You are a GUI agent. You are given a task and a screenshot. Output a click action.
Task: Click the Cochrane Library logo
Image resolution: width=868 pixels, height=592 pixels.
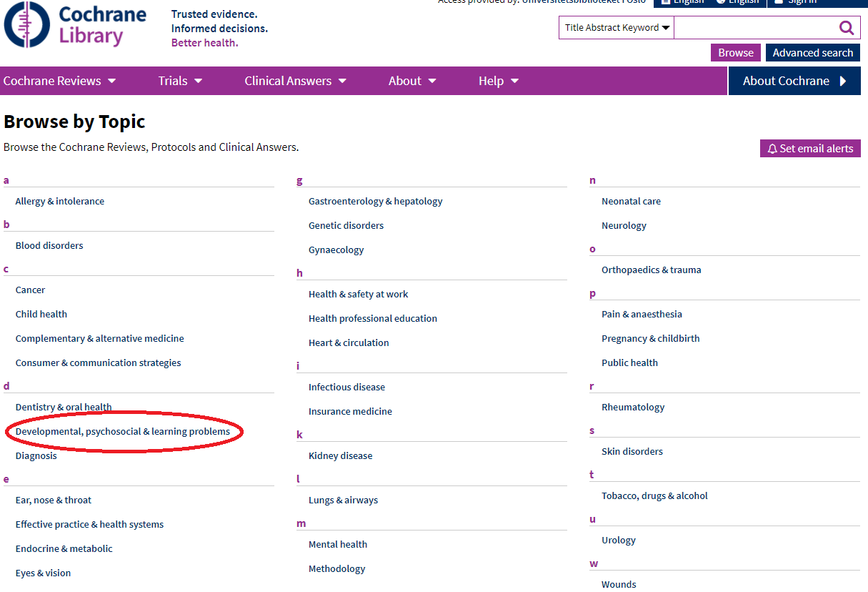(75, 24)
